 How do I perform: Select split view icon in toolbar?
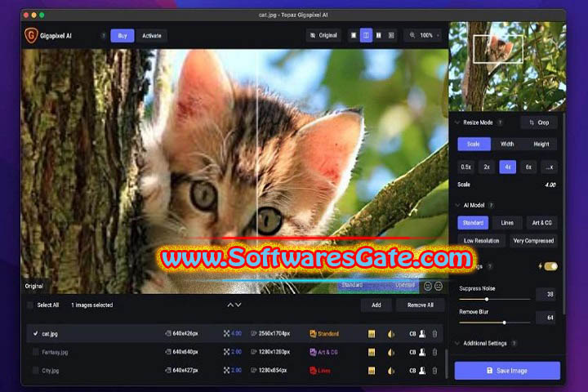[366, 35]
